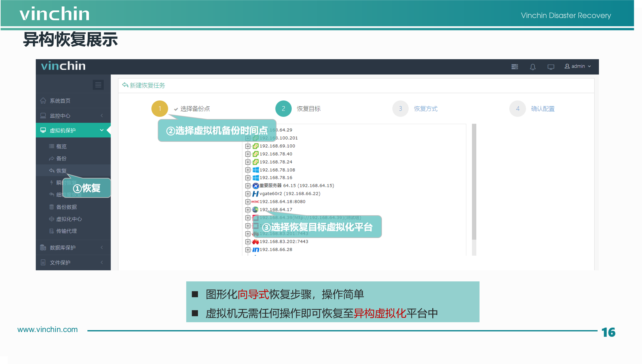Viewport: 642px width, 364px height.
Task: Click H3C icon of 192.168.64.18:8080
Action: click(x=255, y=202)
